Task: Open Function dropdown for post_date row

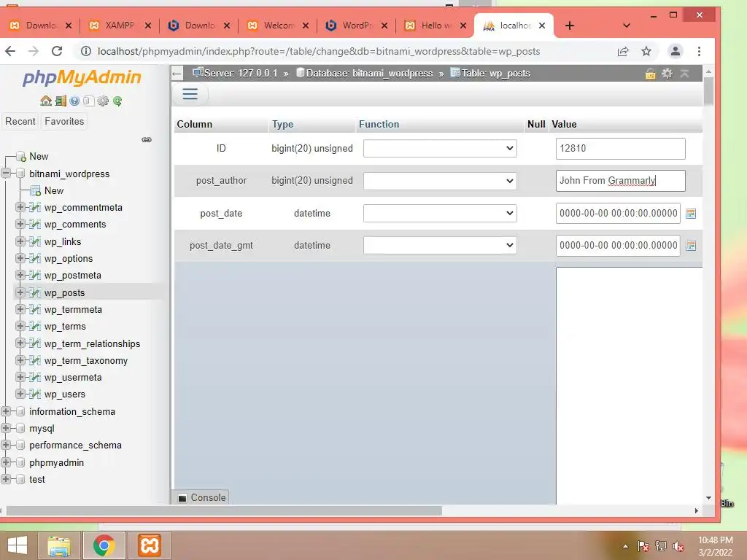Action: 440,214
